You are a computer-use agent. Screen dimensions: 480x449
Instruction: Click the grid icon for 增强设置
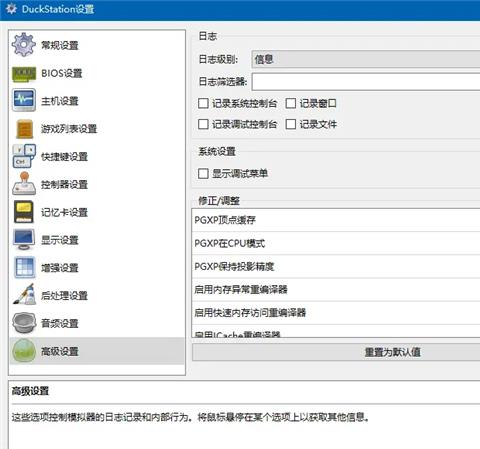pos(24,267)
